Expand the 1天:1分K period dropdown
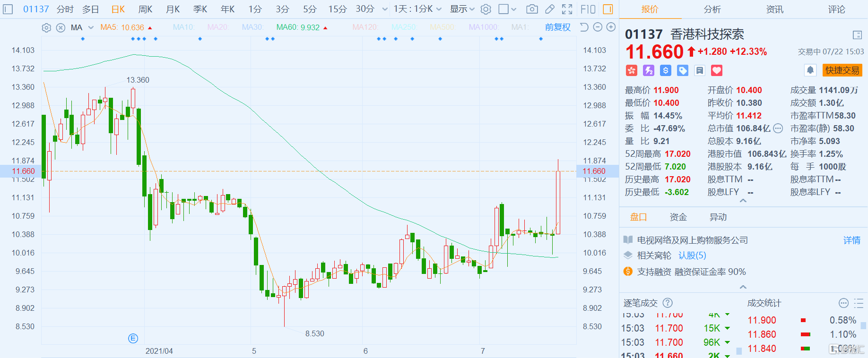The height and width of the screenshot is (358, 868). (417, 9)
